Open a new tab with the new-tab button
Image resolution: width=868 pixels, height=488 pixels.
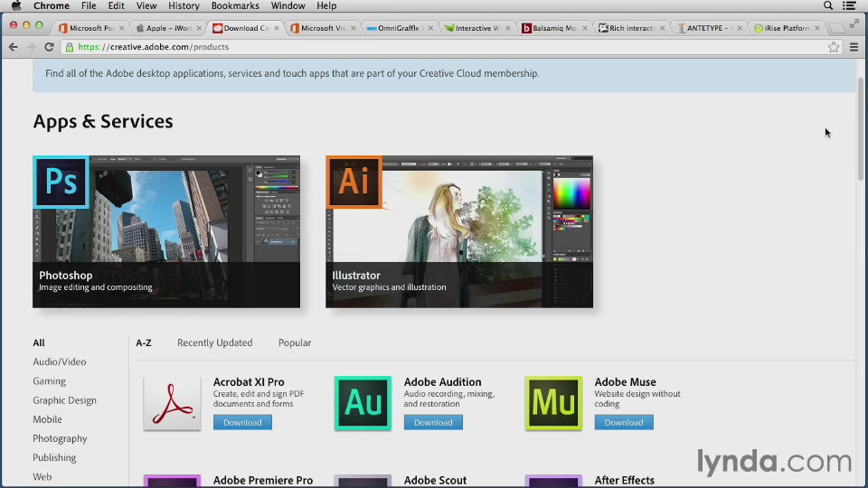point(835,28)
